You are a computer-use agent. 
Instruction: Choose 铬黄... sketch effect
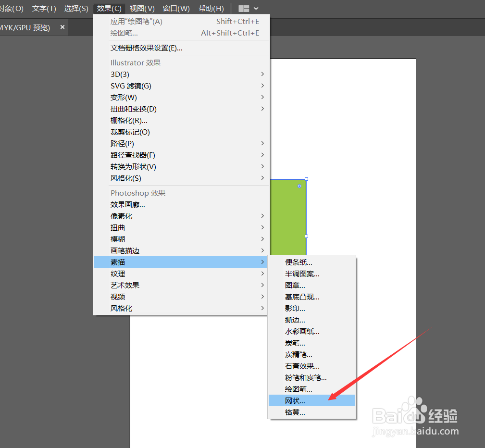coord(312,412)
